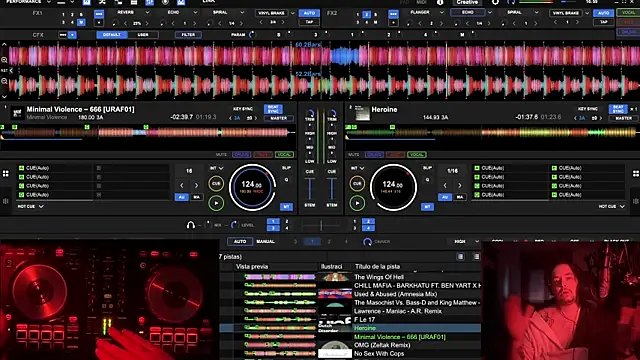Toggle BEAT SYNC on deck 1
The width and height of the screenshot is (640, 360).
click(273, 109)
